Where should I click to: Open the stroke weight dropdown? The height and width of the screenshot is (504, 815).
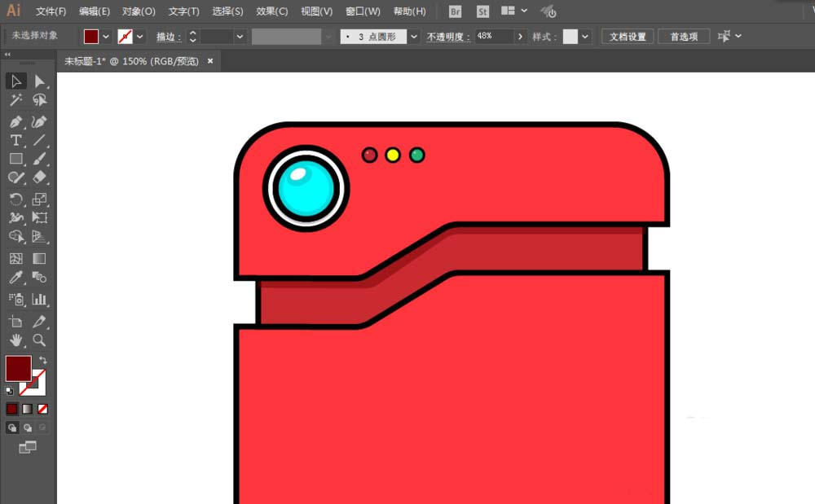(x=240, y=37)
